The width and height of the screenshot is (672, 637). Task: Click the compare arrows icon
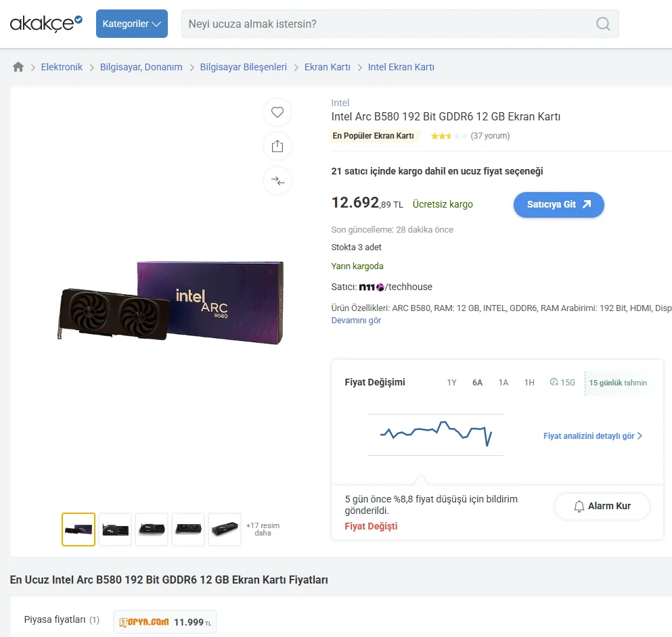point(277,181)
